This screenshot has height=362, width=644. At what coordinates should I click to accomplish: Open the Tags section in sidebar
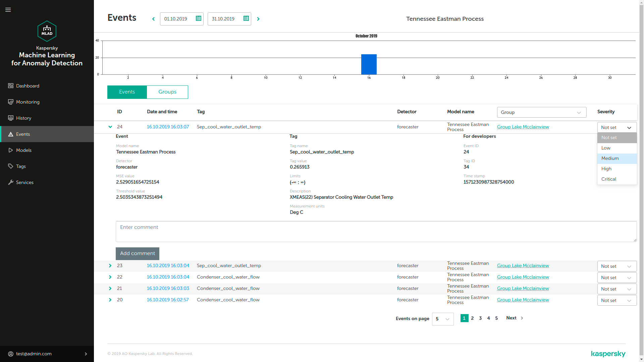pyautogui.click(x=21, y=166)
